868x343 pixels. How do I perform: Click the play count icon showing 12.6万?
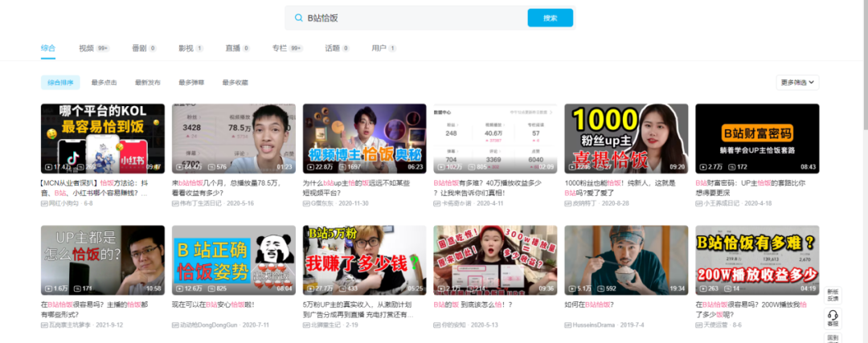click(181, 288)
